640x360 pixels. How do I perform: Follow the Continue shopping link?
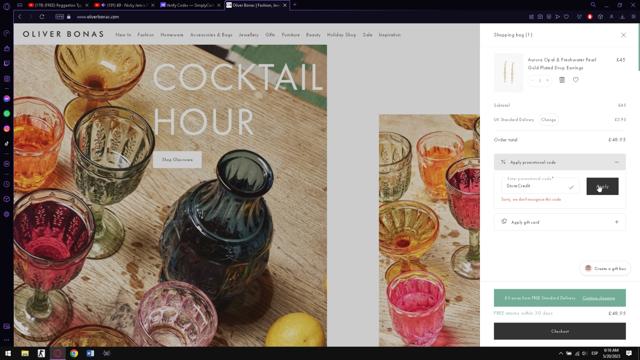click(x=598, y=298)
